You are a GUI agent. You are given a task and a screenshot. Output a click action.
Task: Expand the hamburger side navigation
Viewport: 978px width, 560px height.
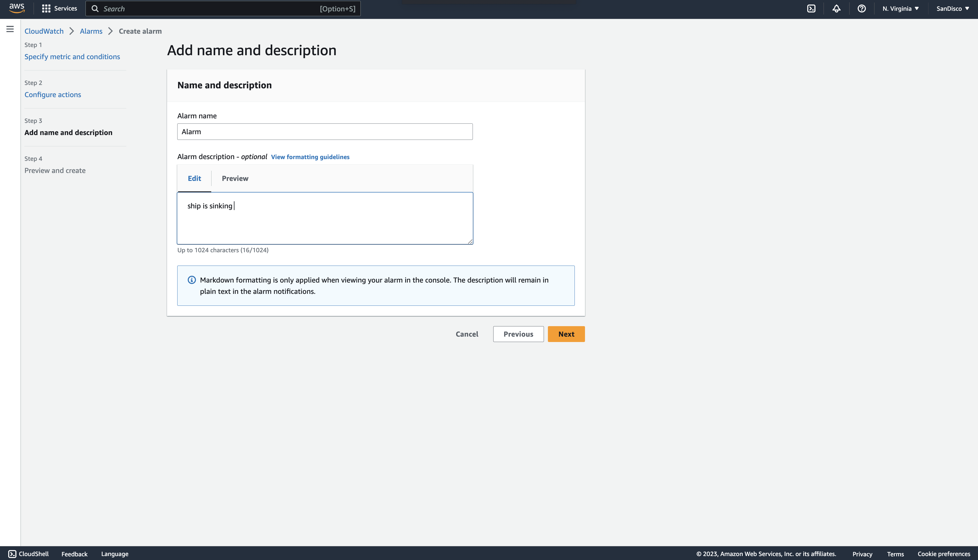pos(10,29)
